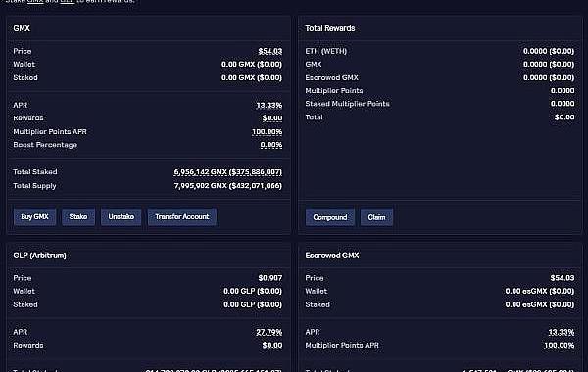Click Escrowed GMX Multiplier Points APR 100.00%
Image resolution: width=588 pixels, height=372 pixels.
click(560, 345)
